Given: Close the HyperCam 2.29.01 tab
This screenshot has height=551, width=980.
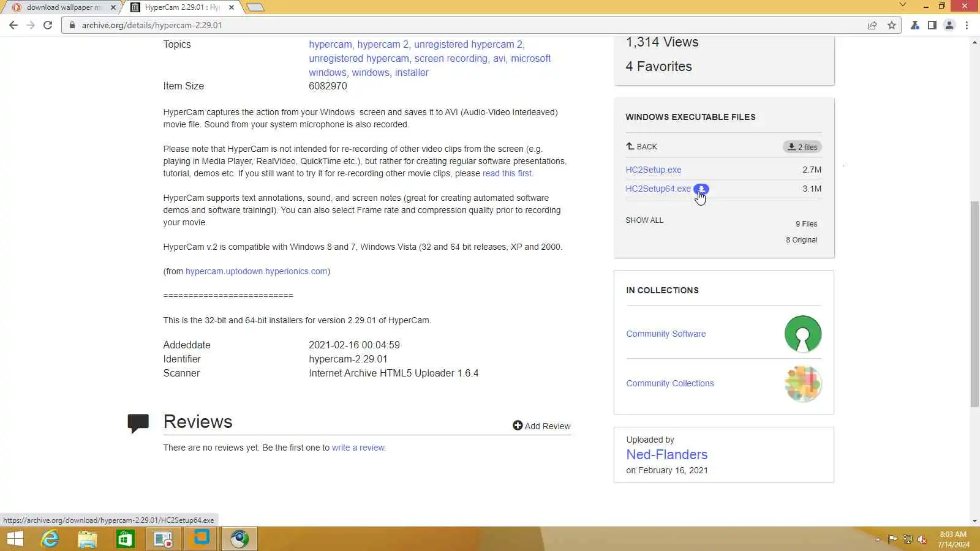Looking at the screenshot, I should pyautogui.click(x=231, y=7).
